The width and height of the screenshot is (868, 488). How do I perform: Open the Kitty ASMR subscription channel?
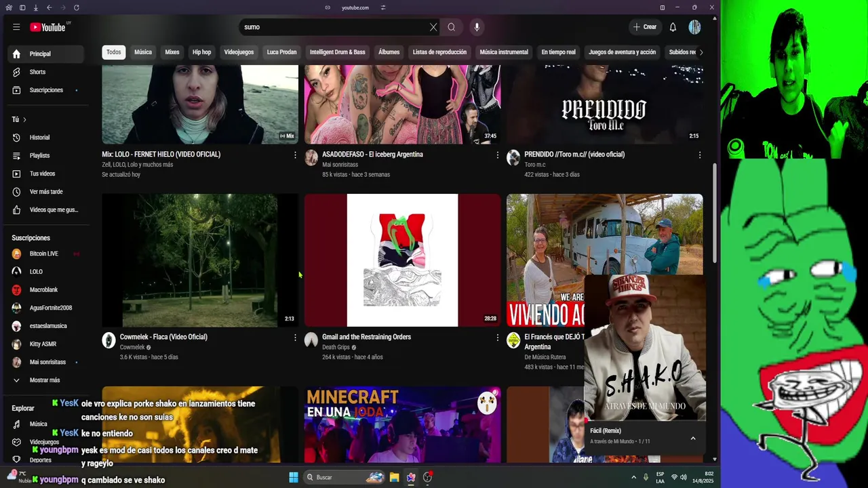[45, 344]
